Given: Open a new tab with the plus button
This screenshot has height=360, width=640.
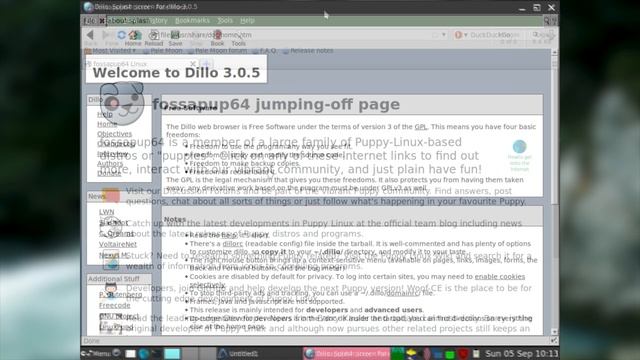Looking at the screenshot, I should click(x=206, y=64).
